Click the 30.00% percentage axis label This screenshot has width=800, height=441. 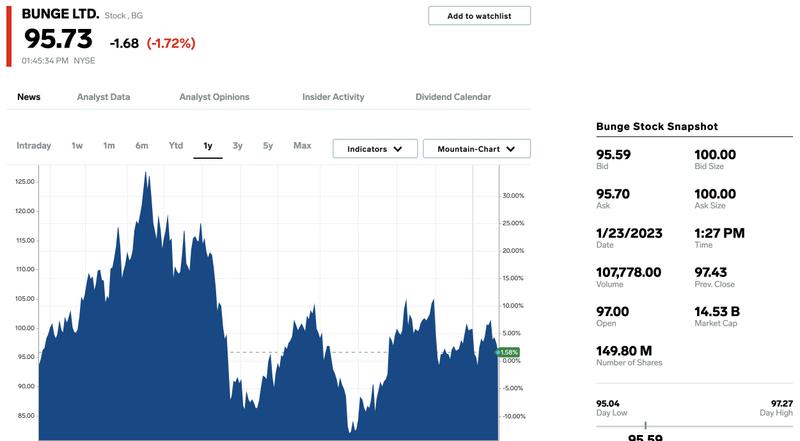click(x=513, y=195)
